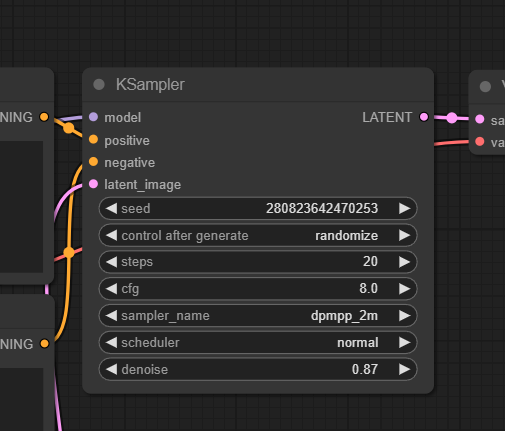Increase steps with right arrow
The height and width of the screenshot is (431, 505).
point(404,262)
